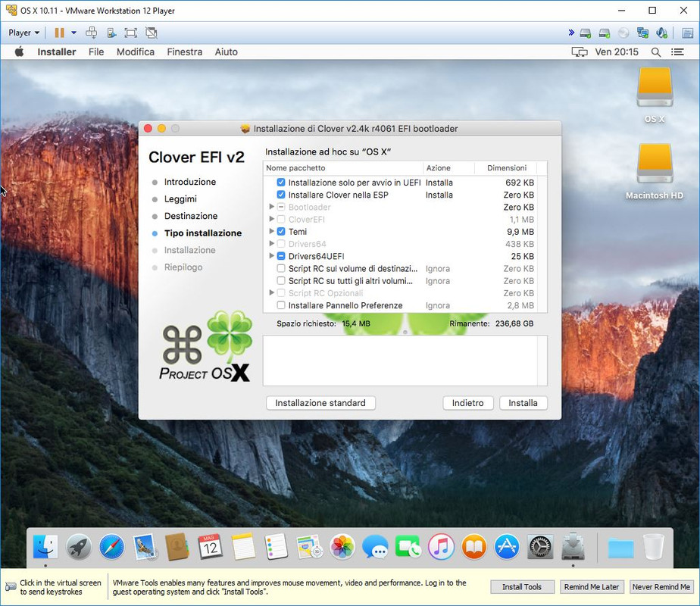Uncheck Installare Clover nella ESP
700x606 pixels.
281,195
